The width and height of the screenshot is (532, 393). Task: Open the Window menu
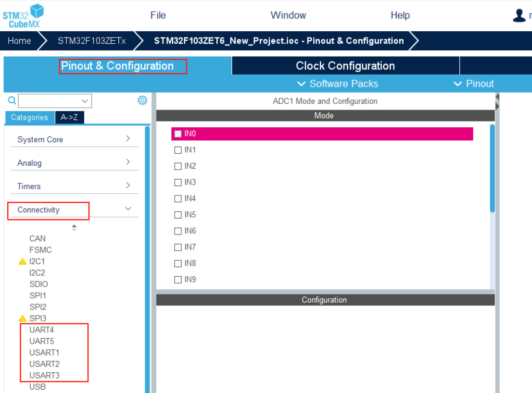(288, 15)
